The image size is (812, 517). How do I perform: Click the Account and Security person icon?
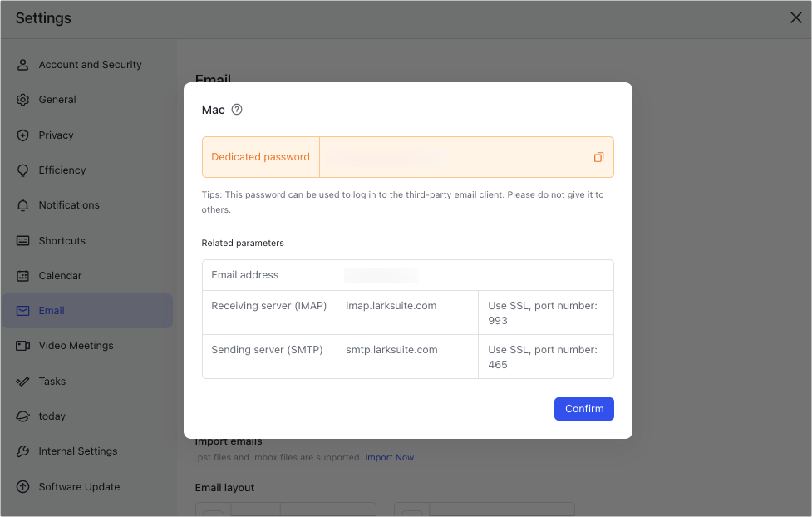pyautogui.click(x=24, y=64)
